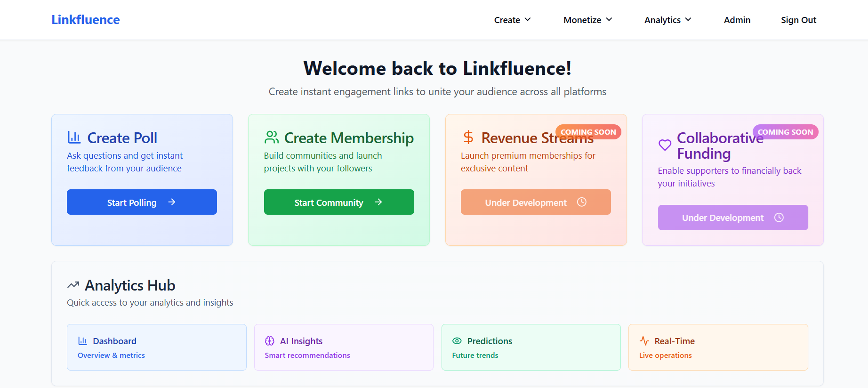Image resolution: width=868 pixels, height=388 pixels.
Task: Click 'Build communities and launch projects' description
Action: 323,162
